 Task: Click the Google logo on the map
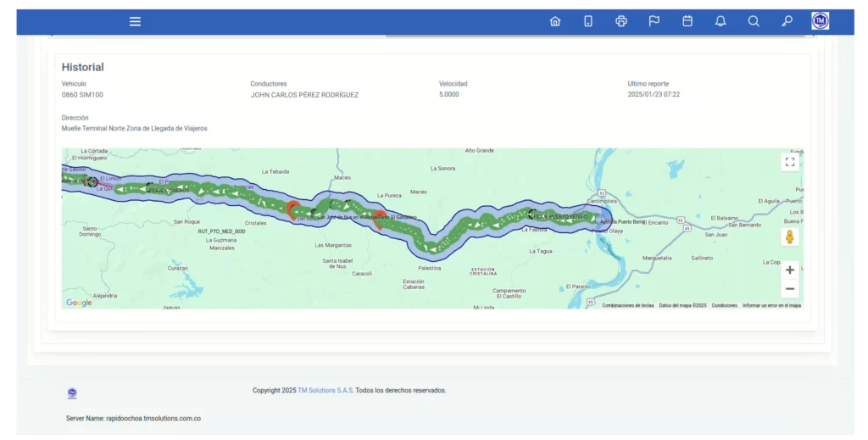(x=79, y=303)
